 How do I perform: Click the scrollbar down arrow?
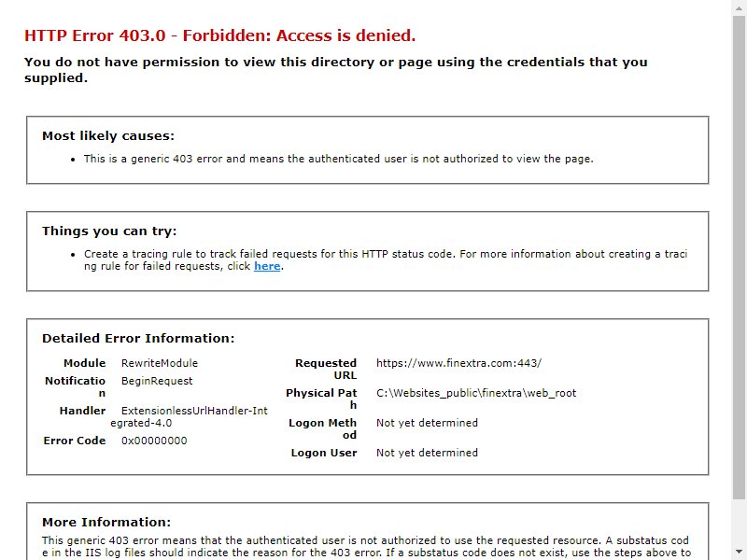coord(740,553)
